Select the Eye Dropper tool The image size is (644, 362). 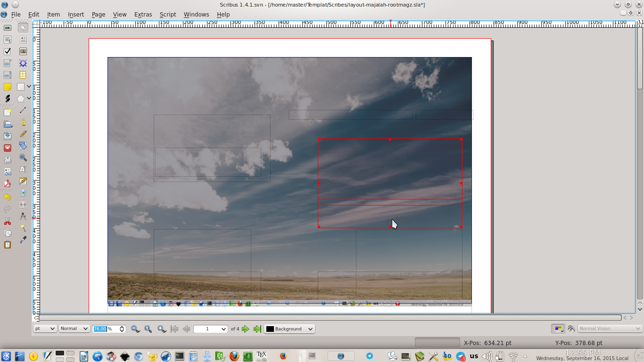tap(23, 239)
